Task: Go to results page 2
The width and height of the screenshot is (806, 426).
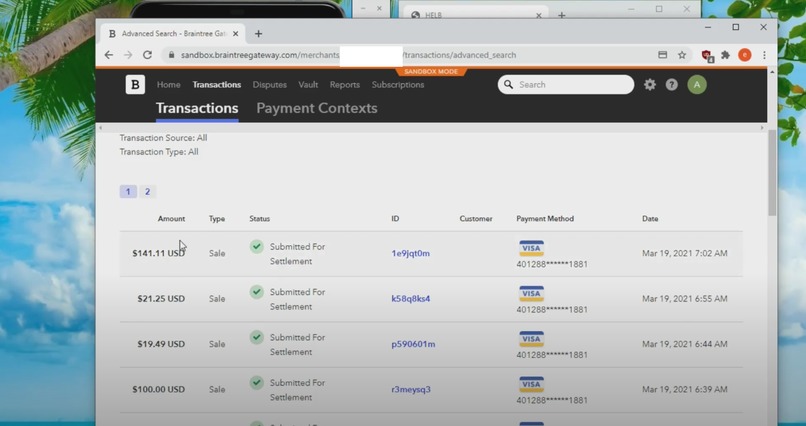Action: [x=148, y=192]
